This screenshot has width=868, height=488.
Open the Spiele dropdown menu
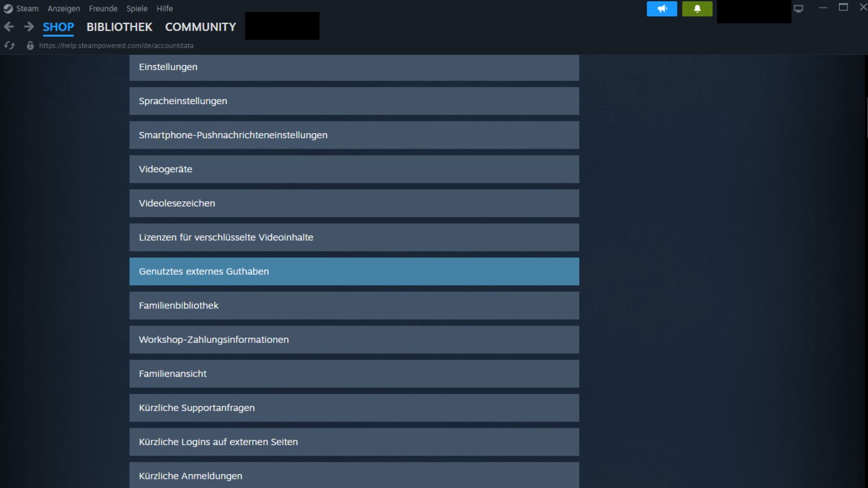coord(136,8)
